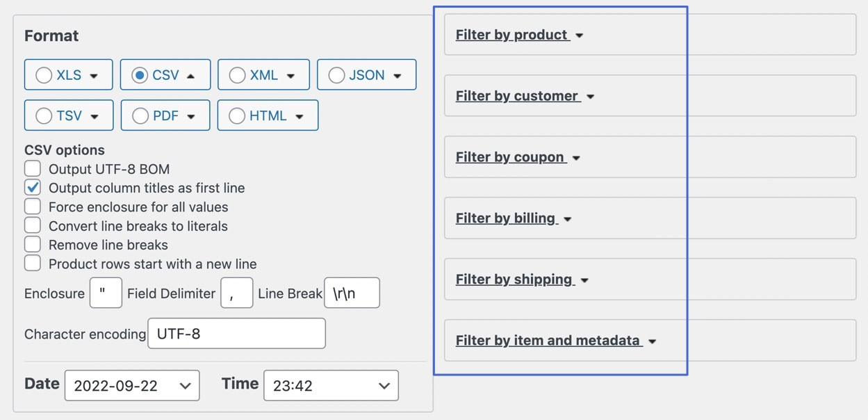Edit the Character encoding UTF-8 field

tap(237, 333)
